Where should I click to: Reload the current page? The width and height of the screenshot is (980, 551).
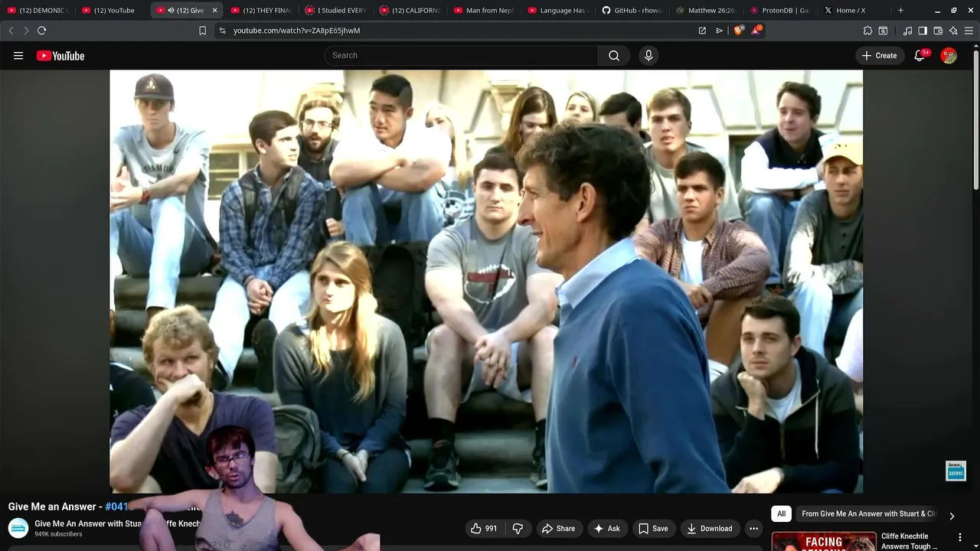tap(41, 31)
